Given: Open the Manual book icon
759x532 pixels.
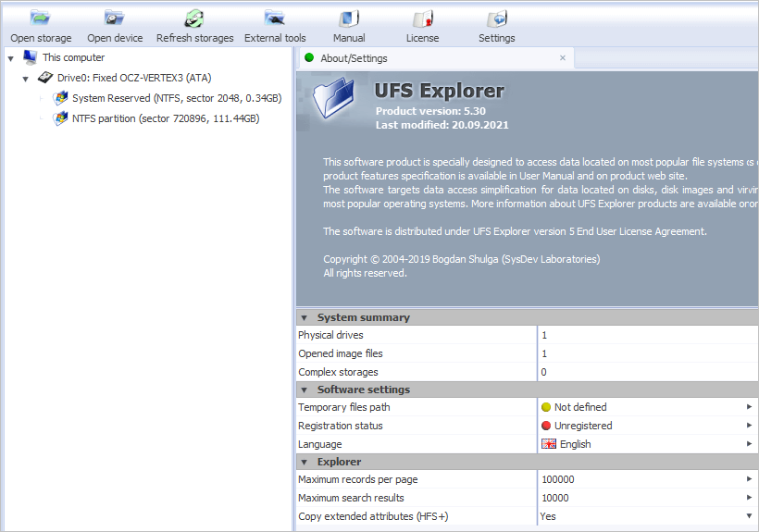Looking at the screenshot, I should click(349, 19).
